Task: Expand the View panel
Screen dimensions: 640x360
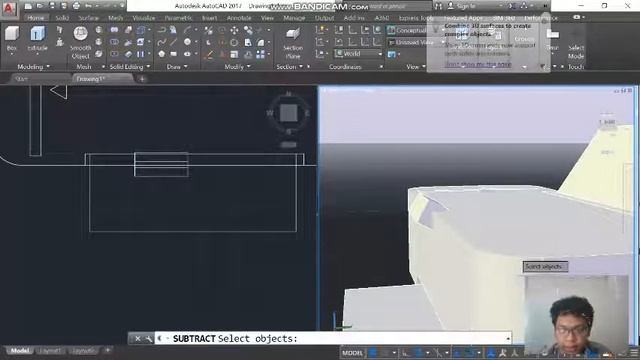Action: [x=416, y=67]
